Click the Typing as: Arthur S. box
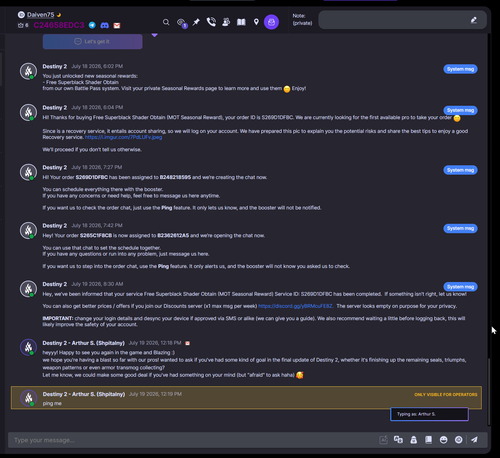The width and height of the screenshot is (500, 458). 429,414
